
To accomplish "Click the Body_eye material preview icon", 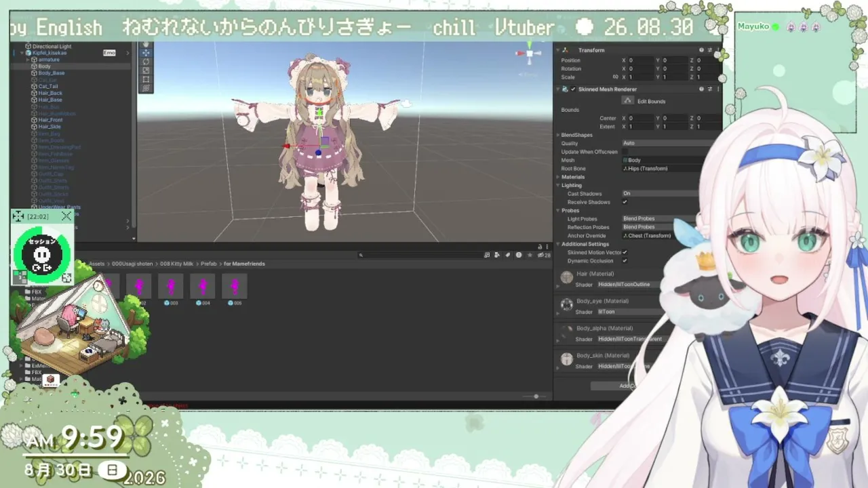I will pyautogui.click(x=567, y=305).
